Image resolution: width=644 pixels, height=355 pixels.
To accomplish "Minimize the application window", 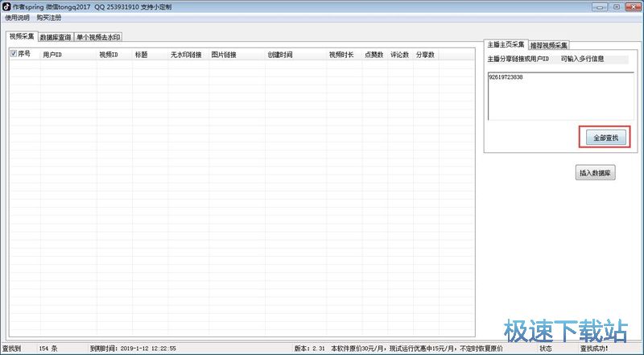I will pyautogui.click(x=599, y=6).
